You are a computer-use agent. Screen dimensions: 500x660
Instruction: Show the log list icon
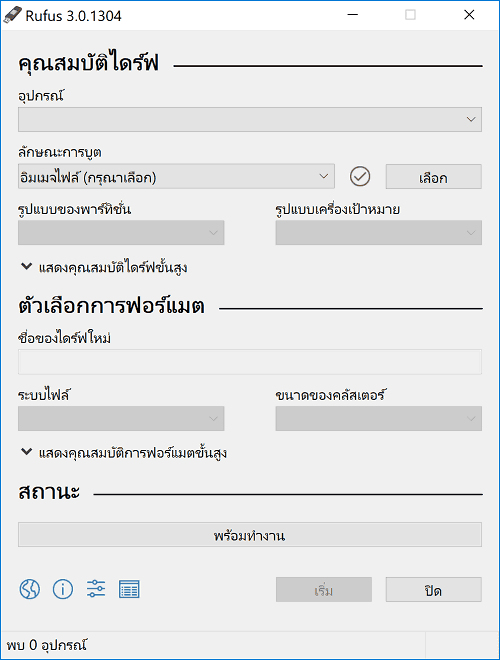pos(129,589)
